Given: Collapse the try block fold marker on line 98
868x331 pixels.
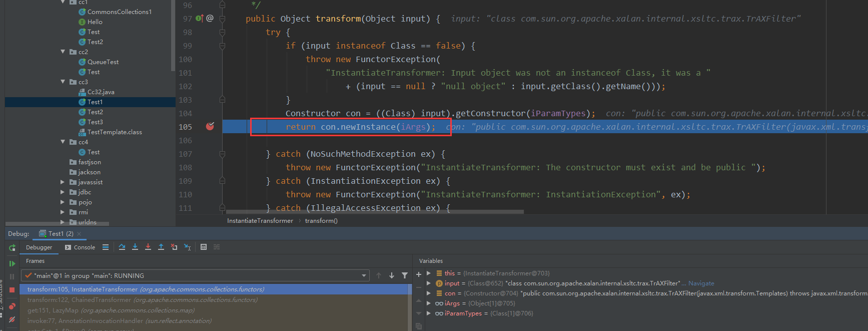Looking at the screenshot, I should pyautogui.click(x=222, y=32).
